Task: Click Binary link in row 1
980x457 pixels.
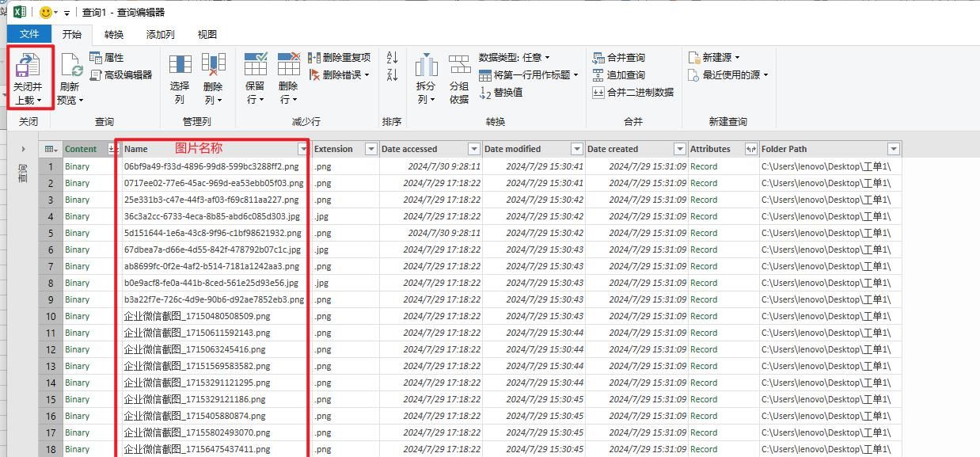Action: point(78,166)
